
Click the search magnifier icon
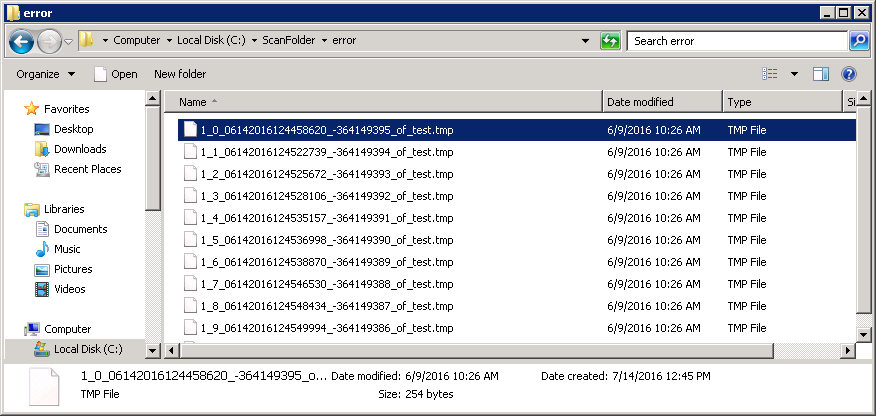point(858,41)
